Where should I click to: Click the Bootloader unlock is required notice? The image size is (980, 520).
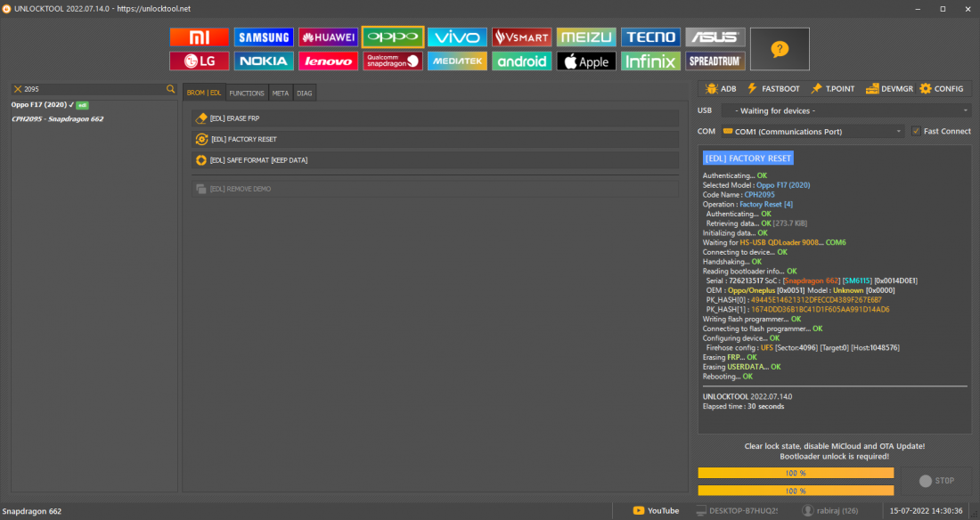pyautogui.click(x=835, y=456)
